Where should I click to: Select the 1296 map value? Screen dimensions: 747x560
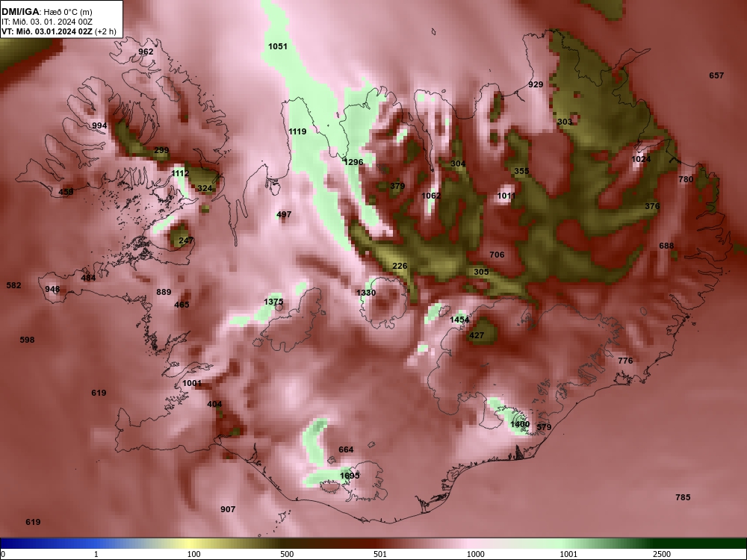353,162
